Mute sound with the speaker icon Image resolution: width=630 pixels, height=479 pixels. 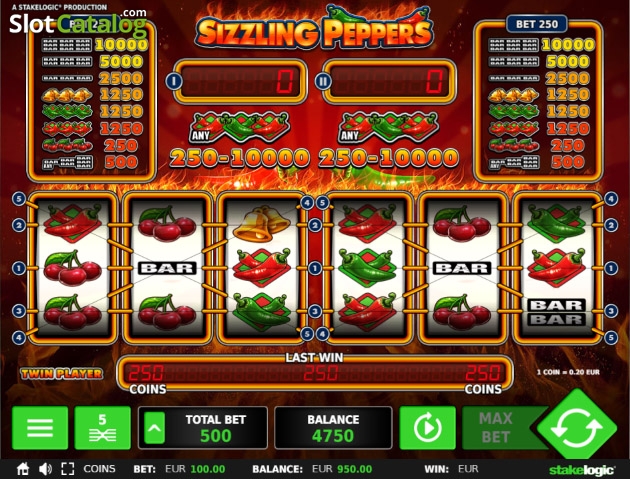(45, 469)
